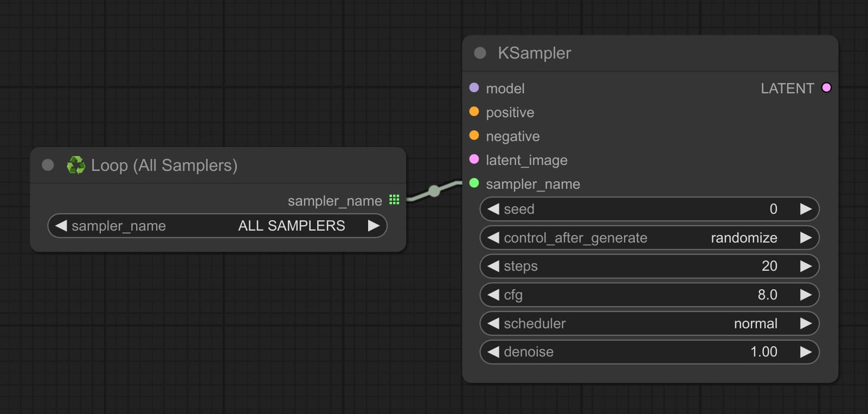Open the ALL SAMPLERS sampler_name dropdown
868x414 pixels.
217,226
